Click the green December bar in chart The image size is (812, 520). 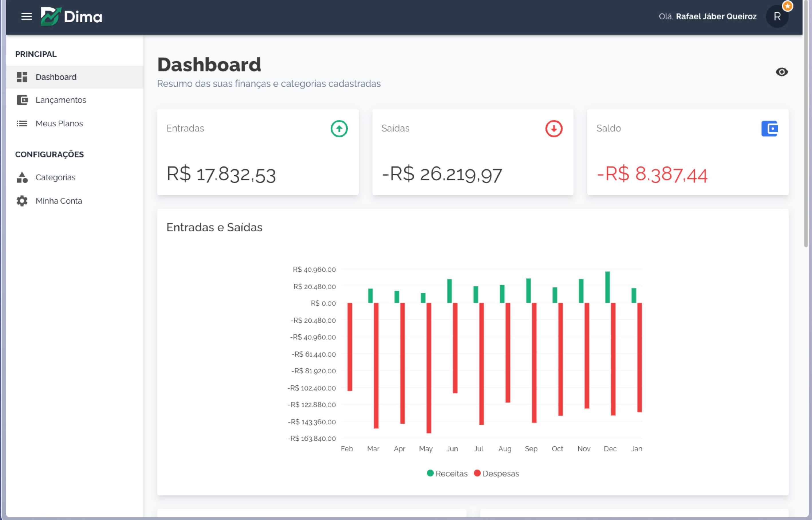(x=607, y=287)
